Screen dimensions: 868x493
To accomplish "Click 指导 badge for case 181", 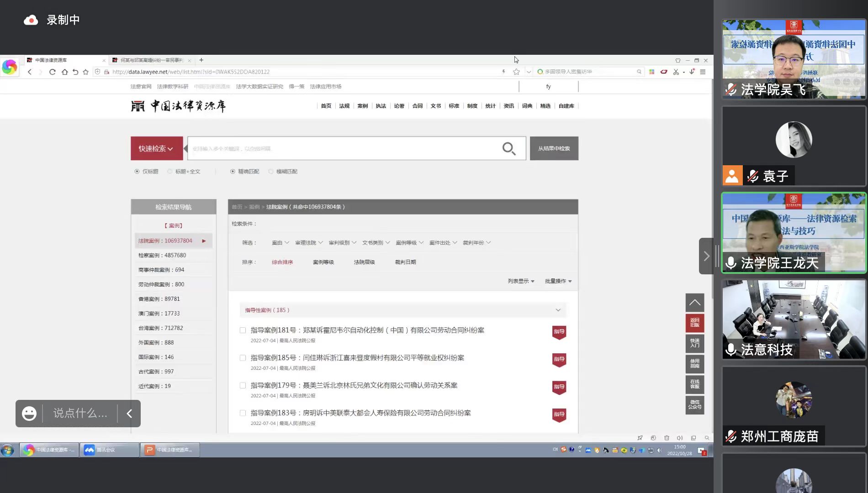I will coord(559,332).
